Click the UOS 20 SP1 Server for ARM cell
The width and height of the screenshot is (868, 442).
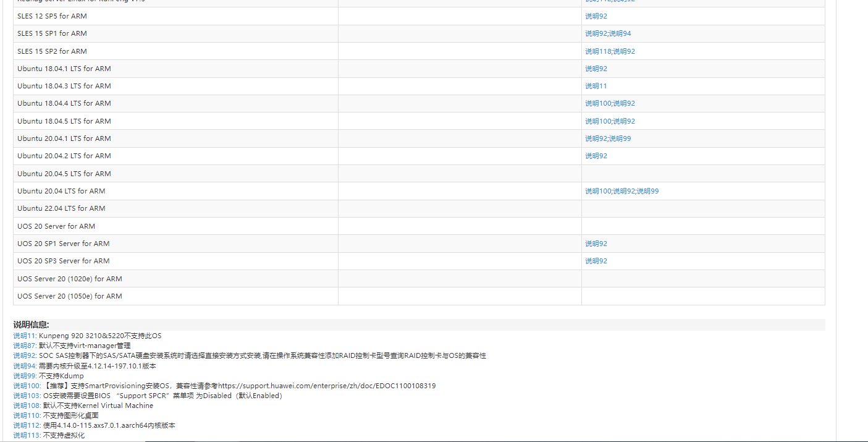(175, 244)
